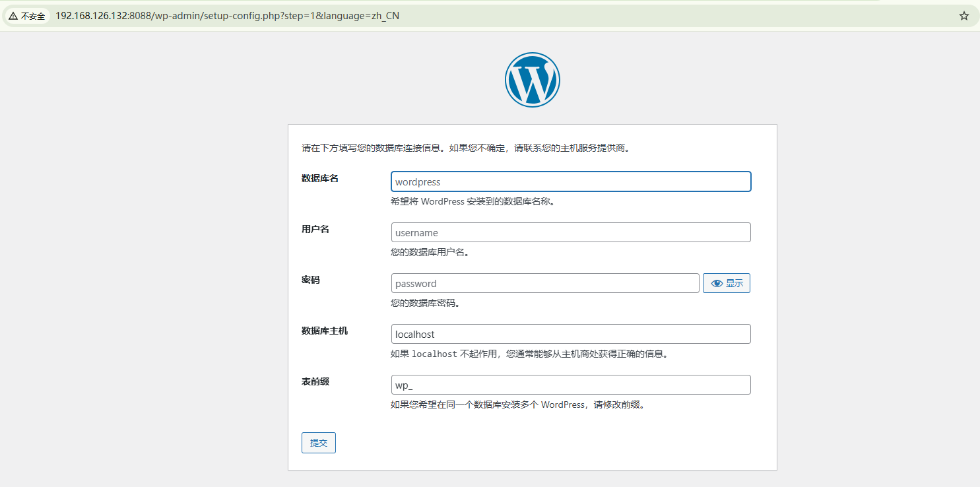Viewport: 980px width, 487px height.
Task: Select the URL text in the address bar
Action: [x=227, y=16]
